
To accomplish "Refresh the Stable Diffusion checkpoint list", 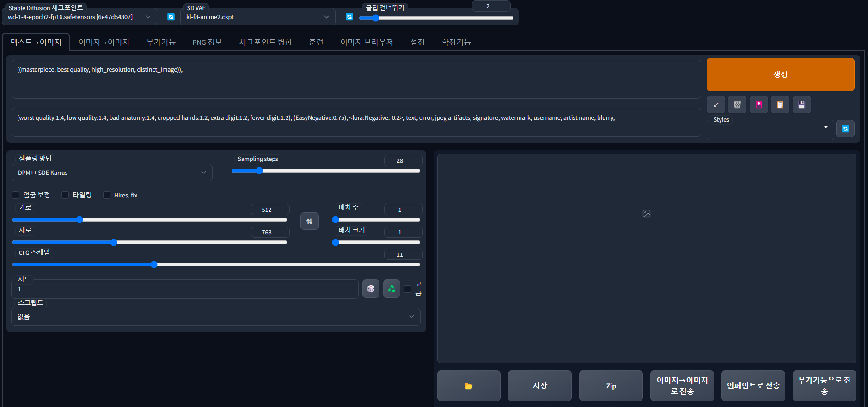I will [x=171, y=17].
